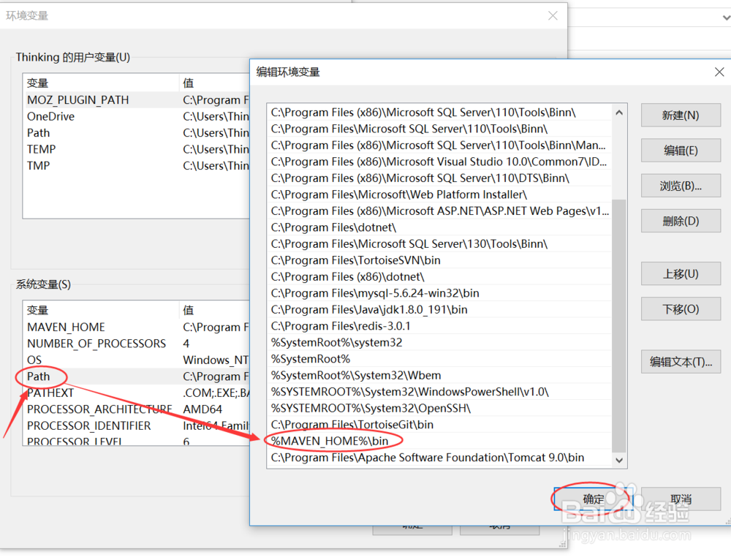This screenshot has height=560, width=731.
Task: Close the 环境变量 window
Action: [553, 15]
